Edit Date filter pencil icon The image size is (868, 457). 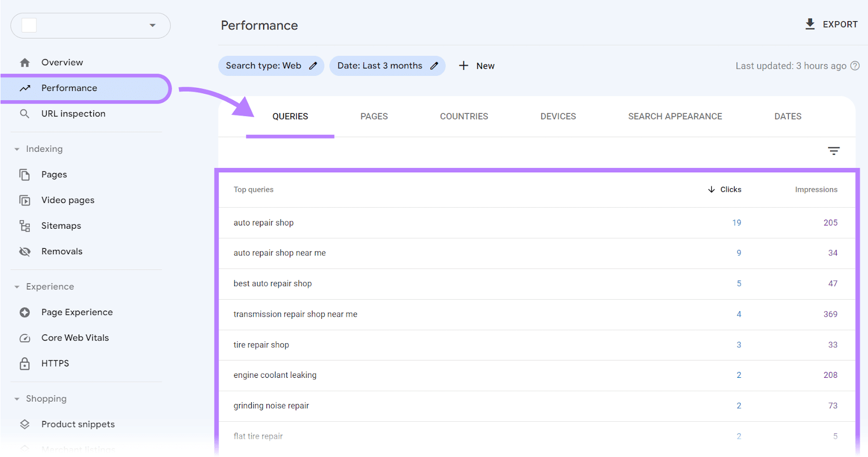434,66
